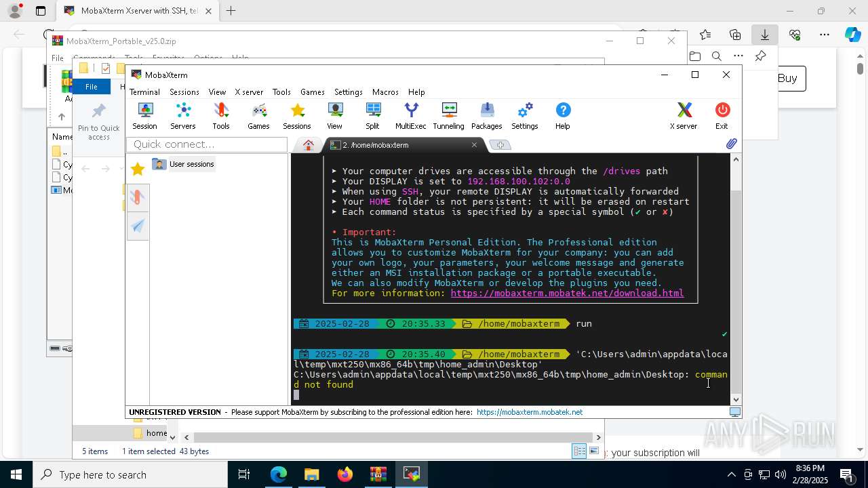Open the https://mobaxterm.mobatek.net status bar link
The height and width of the screenshot is (488, 868).
tap(530, 412)
